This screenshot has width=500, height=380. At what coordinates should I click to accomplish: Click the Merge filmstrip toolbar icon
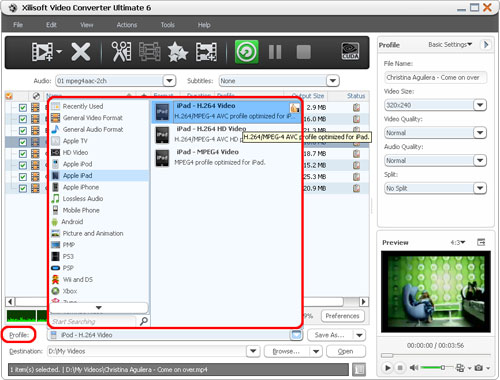149,52
